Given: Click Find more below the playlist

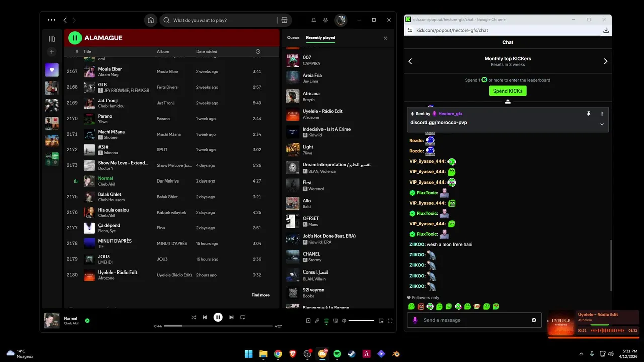Looking at the screenshot, I should [x=260, y=295].
